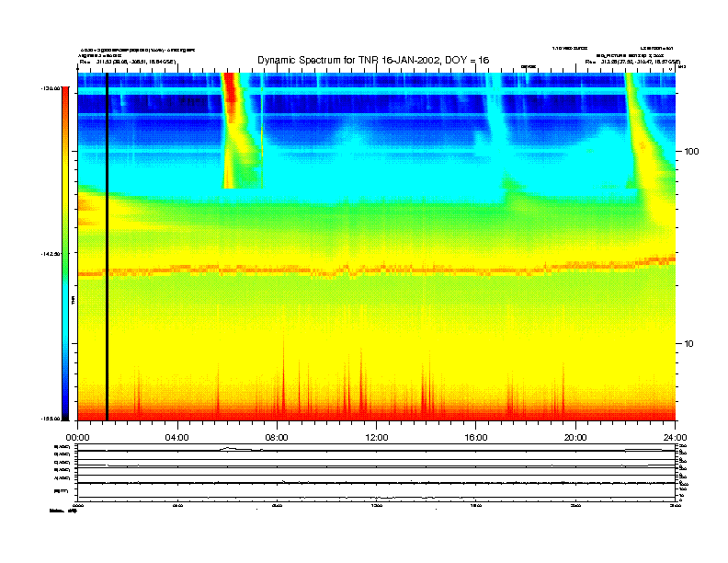728x563 pixels.
Task: Click the -142.50 label at the color bar middle
Action: pos(51,254)
